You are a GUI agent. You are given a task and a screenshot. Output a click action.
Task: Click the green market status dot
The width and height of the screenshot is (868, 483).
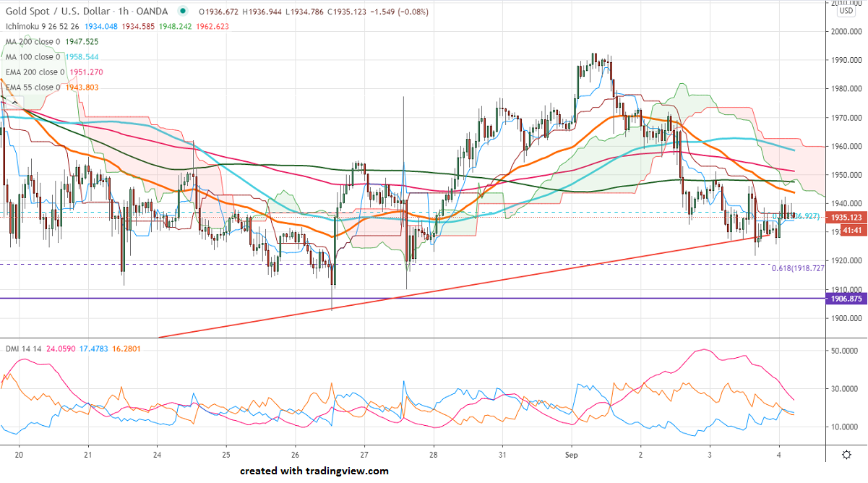(x=184, y=11)
